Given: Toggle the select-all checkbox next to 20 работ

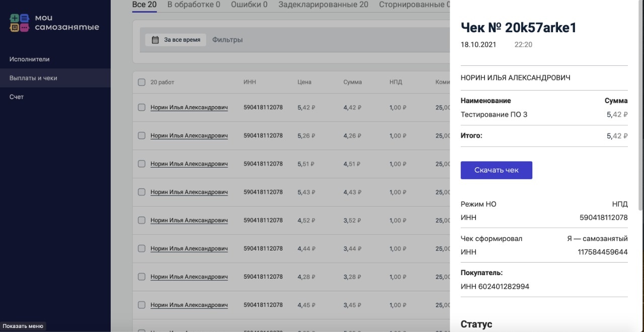Looking at the screenshot, I should pos(141,82).
